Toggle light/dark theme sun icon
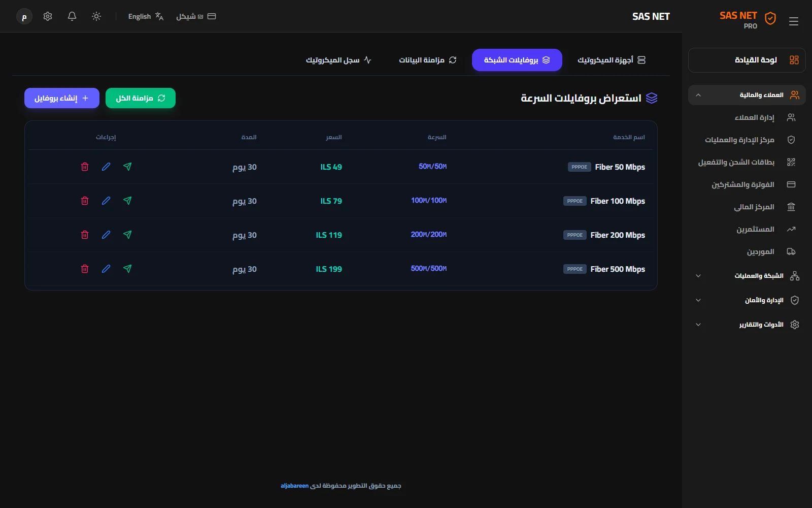The height and width of the screenshot is (508, 812). coord(96,16)
